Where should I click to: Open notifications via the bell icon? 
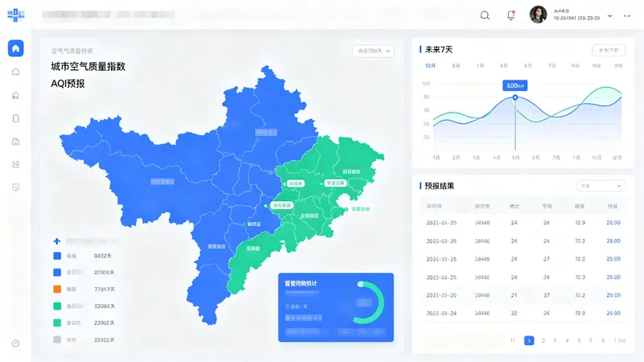click(x=511, y=15)
